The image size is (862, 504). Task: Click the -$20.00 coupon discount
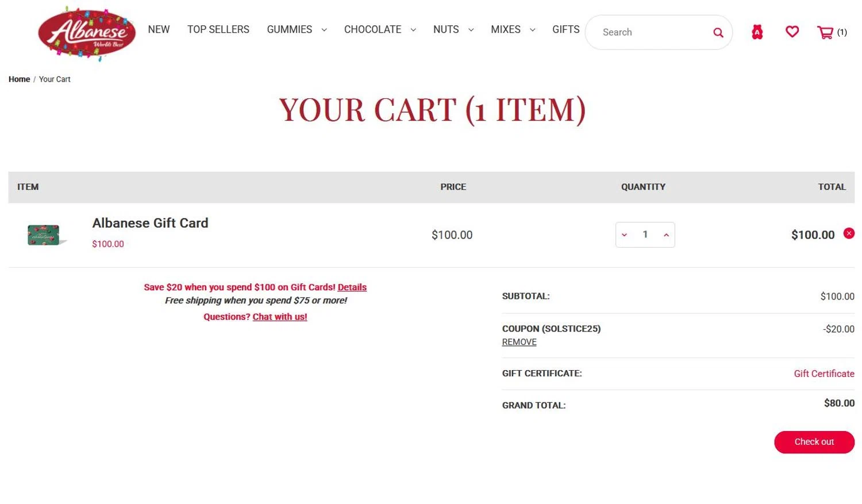click(838, 329)
